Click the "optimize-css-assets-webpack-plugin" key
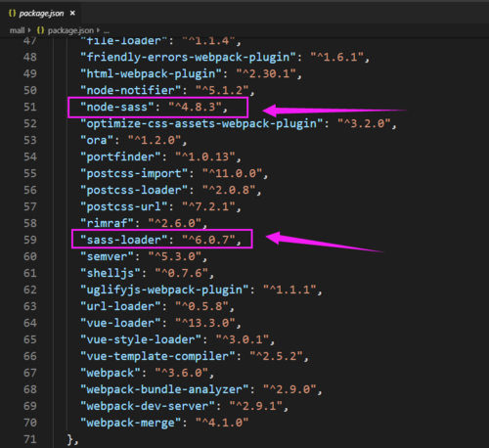Screen dimensions: 489x448 click(x=201, y=123)
